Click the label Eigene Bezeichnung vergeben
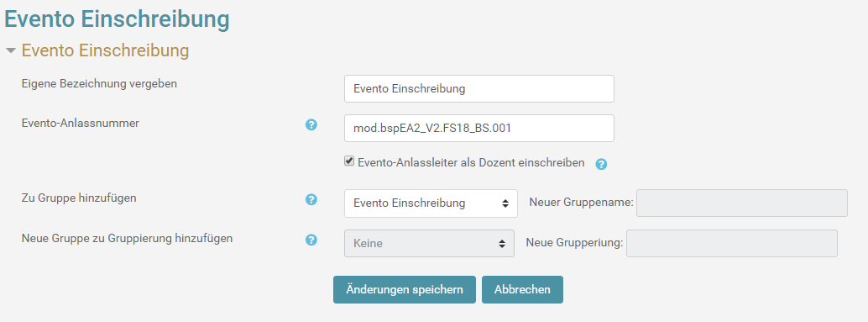The width and height of the screenshot is (868, 322). (99, 84)
